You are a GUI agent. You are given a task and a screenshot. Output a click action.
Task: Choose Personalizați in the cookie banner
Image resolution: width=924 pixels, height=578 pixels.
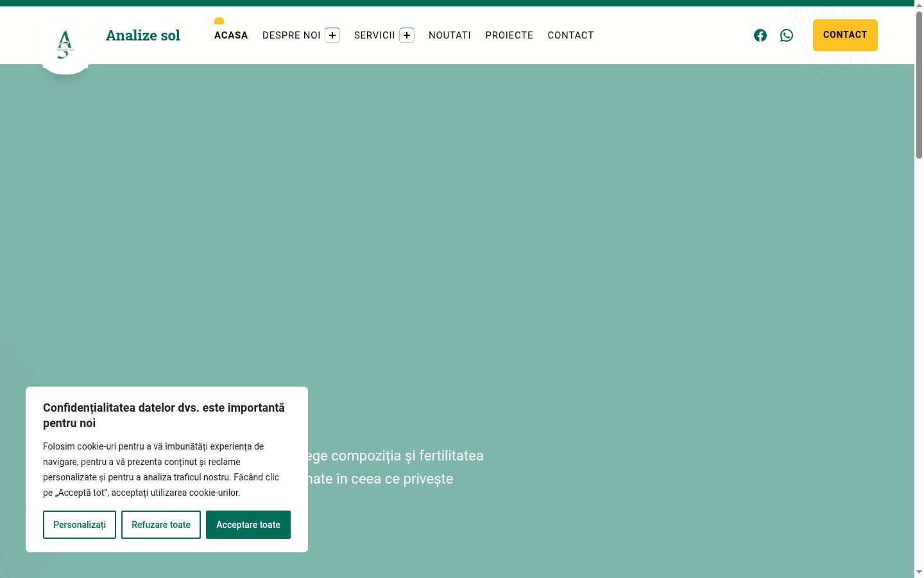pyautogui.click(x=80, y=525)
